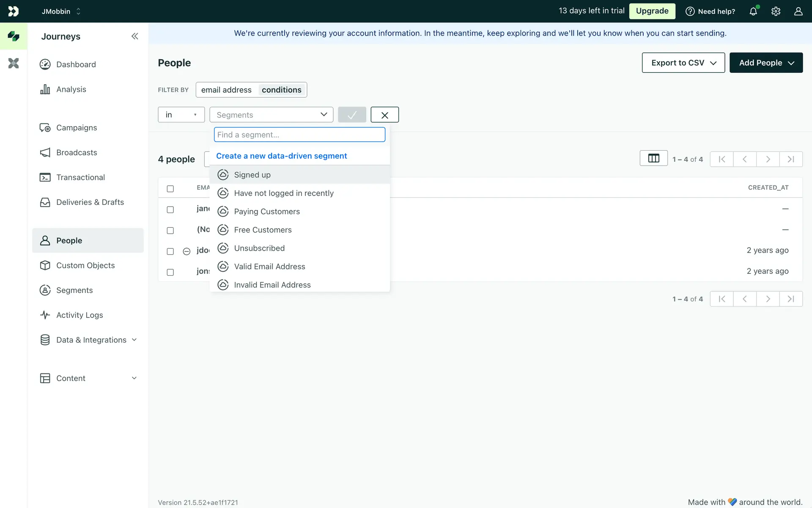Open the Campaigns page from sidebar
The image size is (812, 508).
click(x=77, y=128)
